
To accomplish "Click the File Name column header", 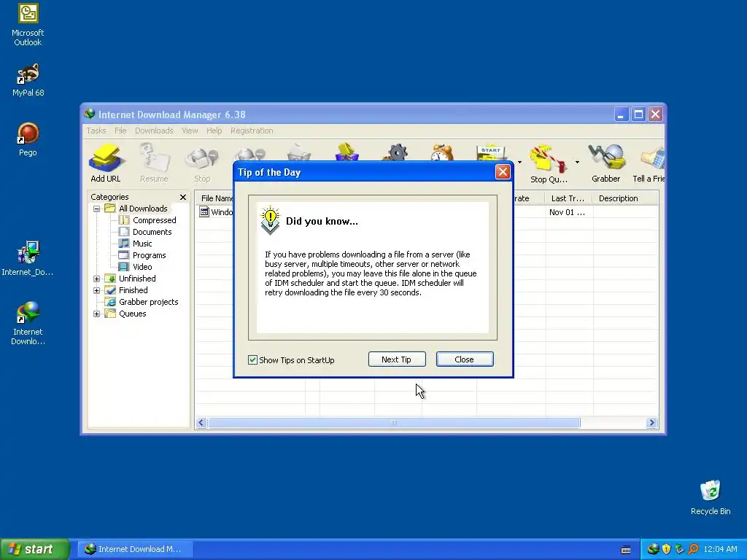I will (x=214, y=198).
